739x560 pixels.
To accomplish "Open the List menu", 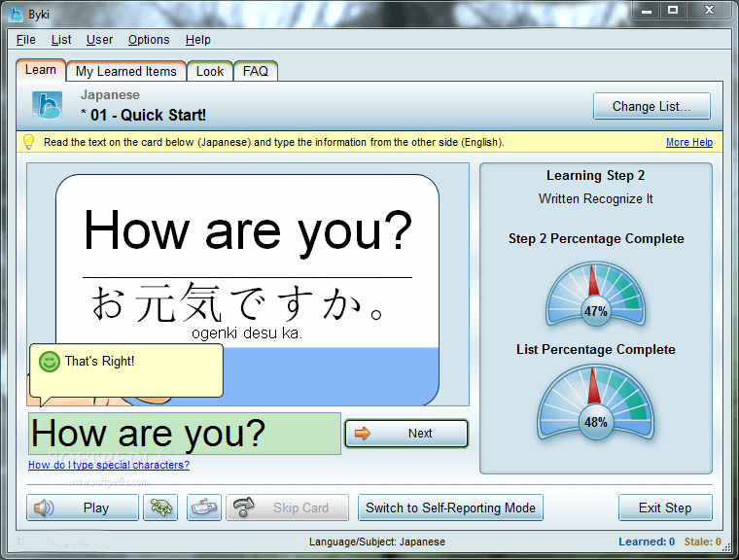I will [x=61, y=40].
